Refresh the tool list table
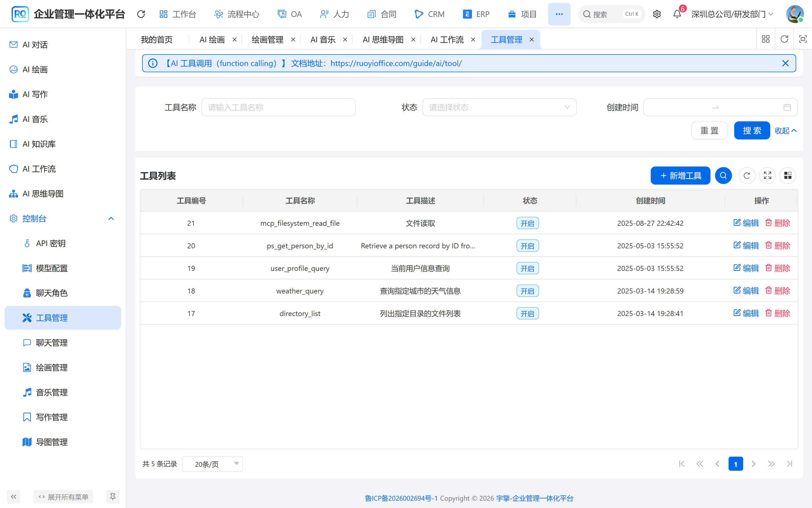 click(x=747, y=175)
